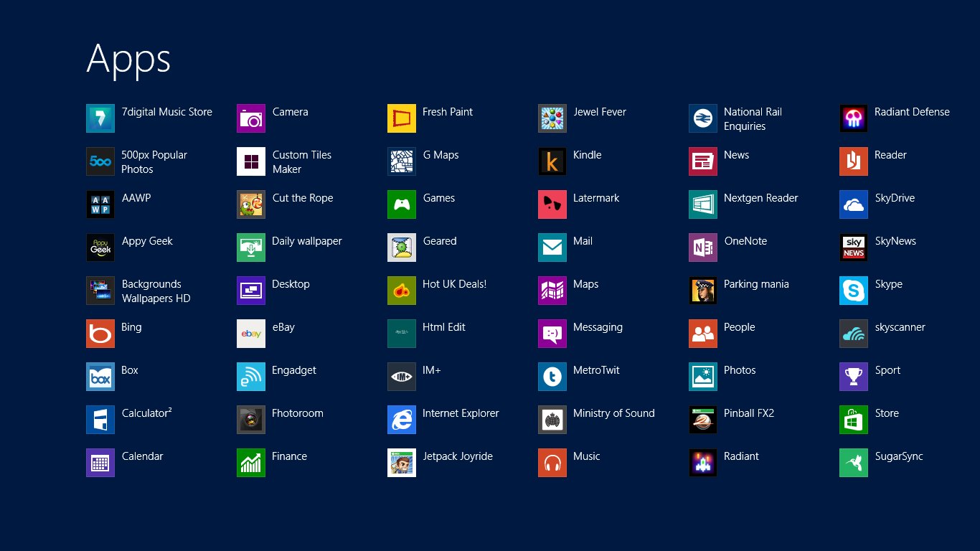Screen dimensions: 980x551
Task: Launch the Appy Geek icon
Action: pos(100,248)
